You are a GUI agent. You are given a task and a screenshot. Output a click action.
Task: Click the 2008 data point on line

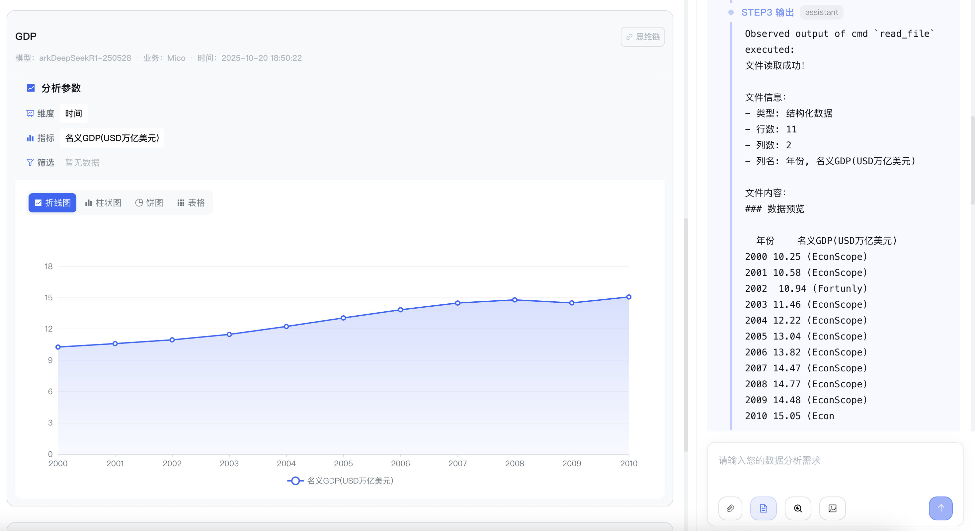[514, 300]
